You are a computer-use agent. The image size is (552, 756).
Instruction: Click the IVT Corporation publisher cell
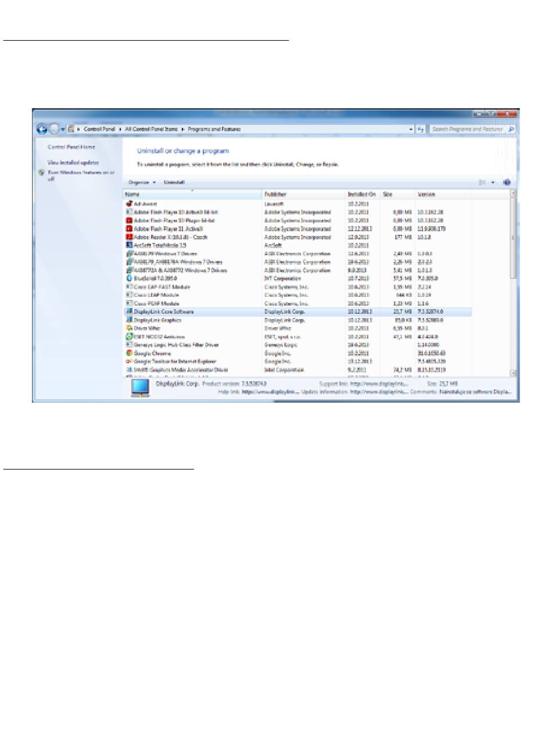(x=282, y=278)
